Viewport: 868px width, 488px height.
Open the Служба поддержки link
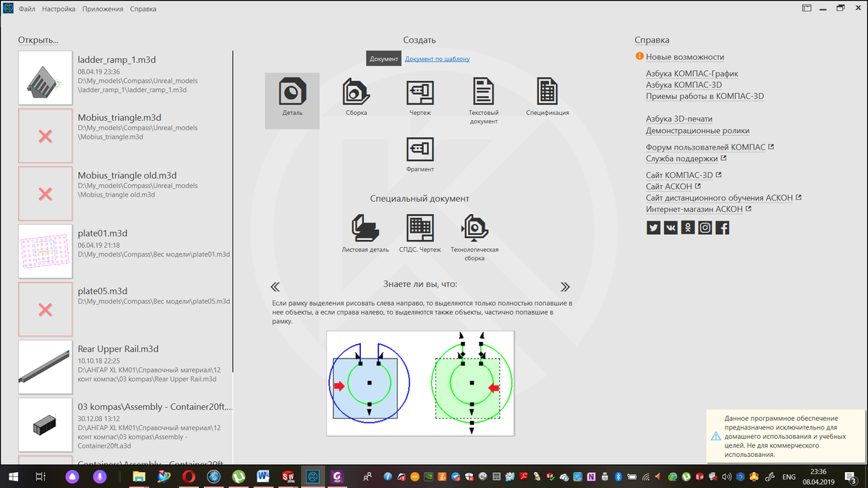682,158
